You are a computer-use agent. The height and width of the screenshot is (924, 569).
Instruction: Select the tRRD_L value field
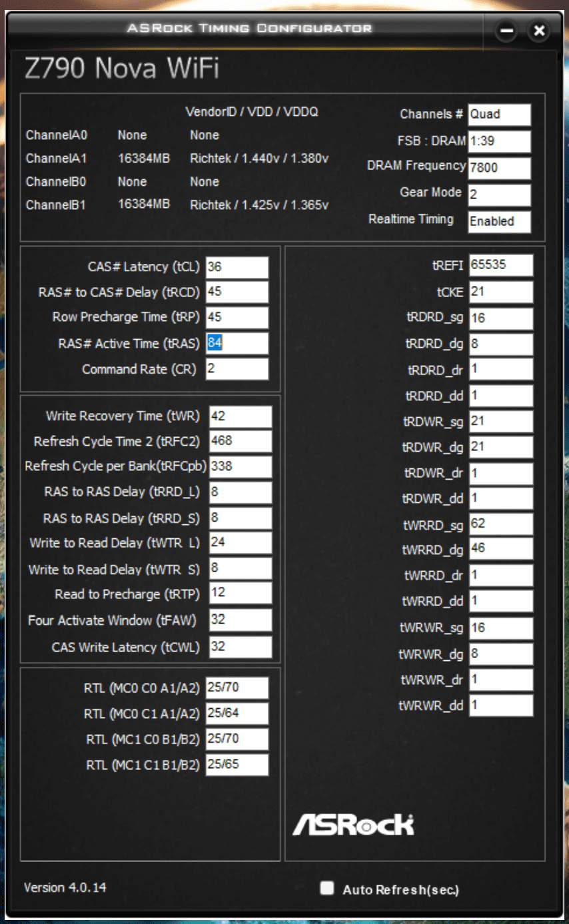(240, 492)
